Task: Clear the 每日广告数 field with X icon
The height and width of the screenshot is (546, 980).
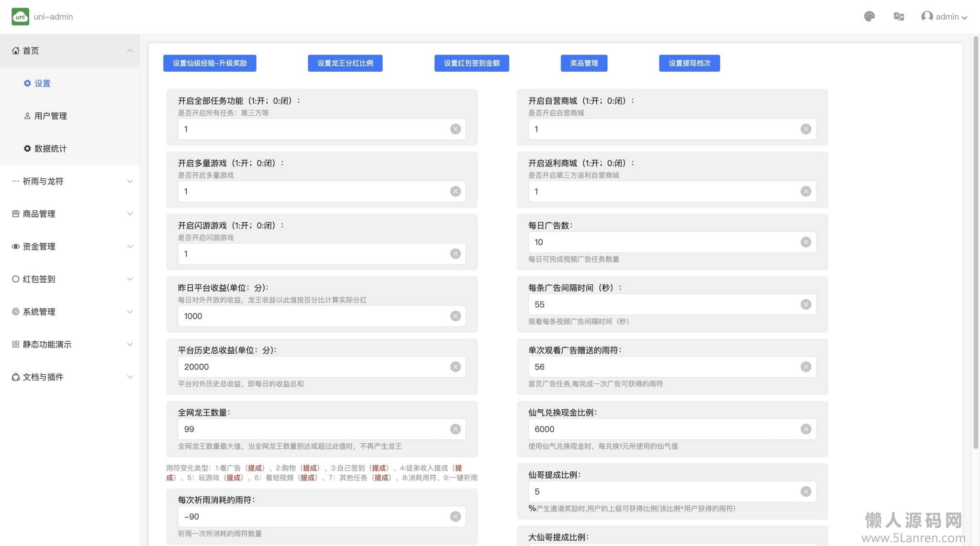Action: pyautogui.click(x=806, y=242)
